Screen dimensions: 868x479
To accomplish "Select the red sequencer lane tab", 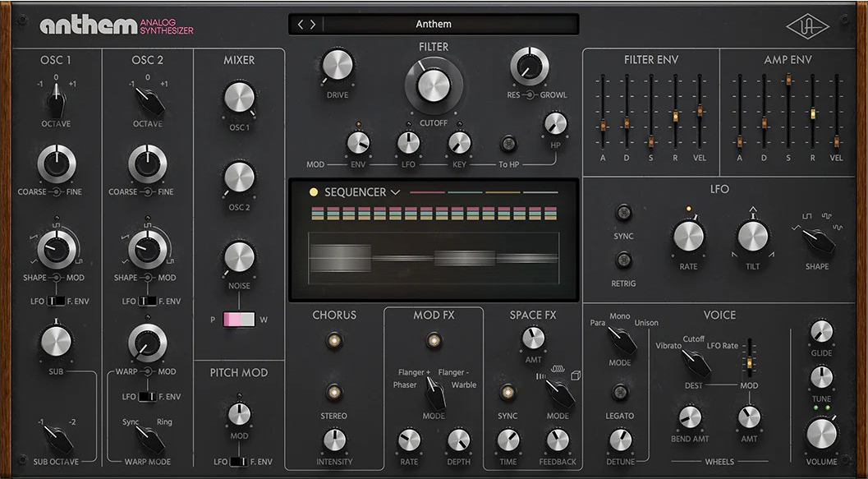I will coord(427,193).
